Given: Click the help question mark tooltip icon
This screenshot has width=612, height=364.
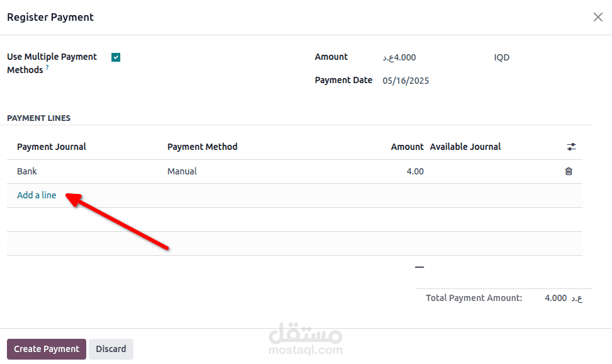Looking at the screenshot, I should coord(47,67).
